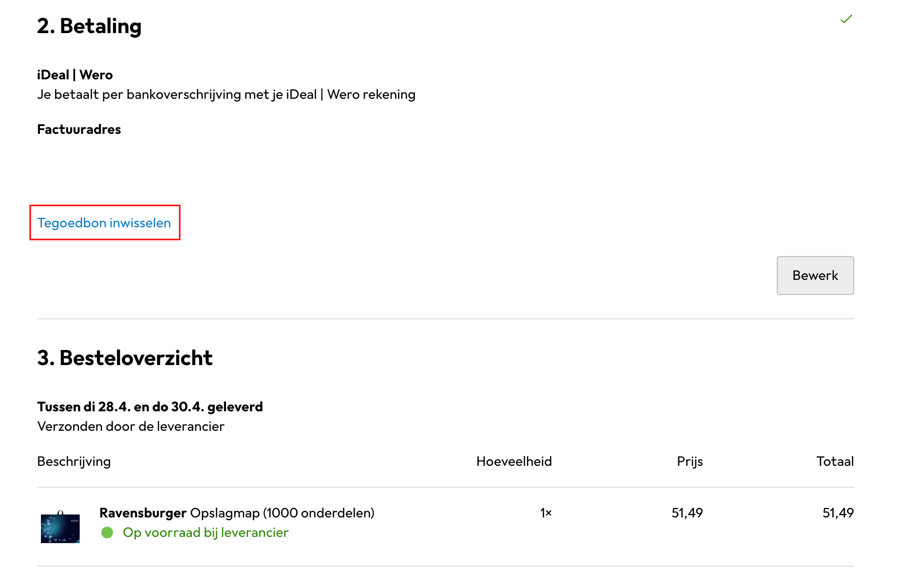
Task: Click the Bewerk button
Action: 815,276
